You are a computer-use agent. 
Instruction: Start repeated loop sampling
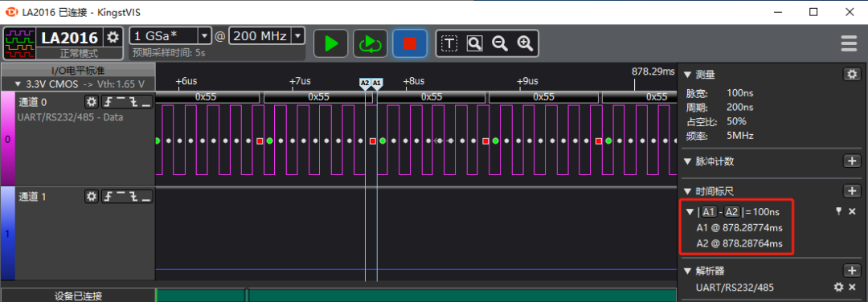coord(370,43)
